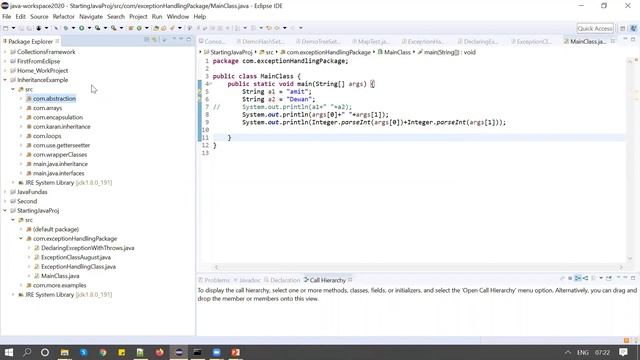Maximize the Package Explorer view

189,40
